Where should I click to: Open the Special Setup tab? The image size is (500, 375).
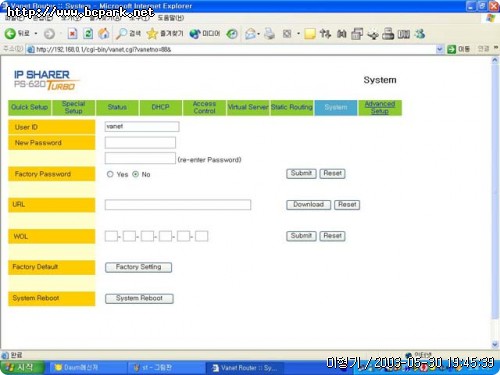tap(74, 107)
